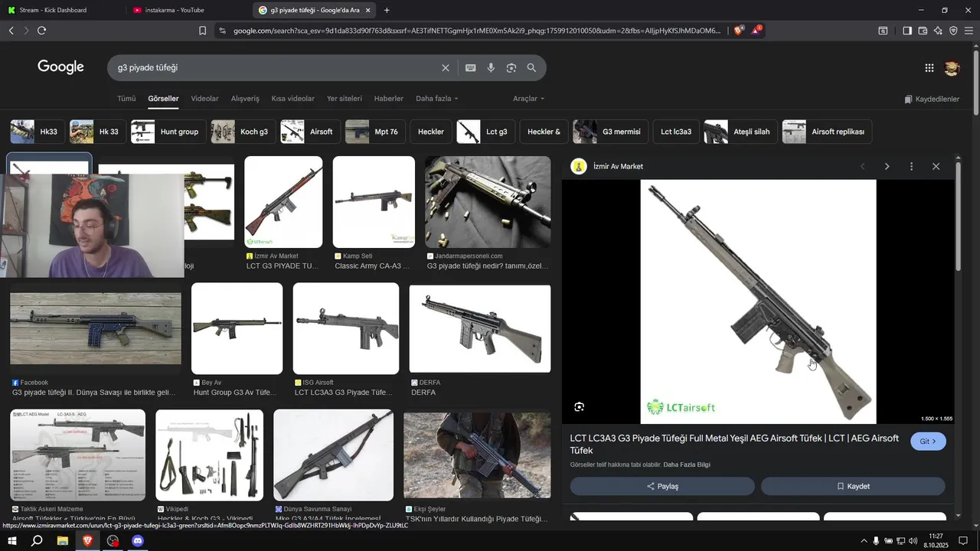Start voice search with microphone icon

pos(491,68)
